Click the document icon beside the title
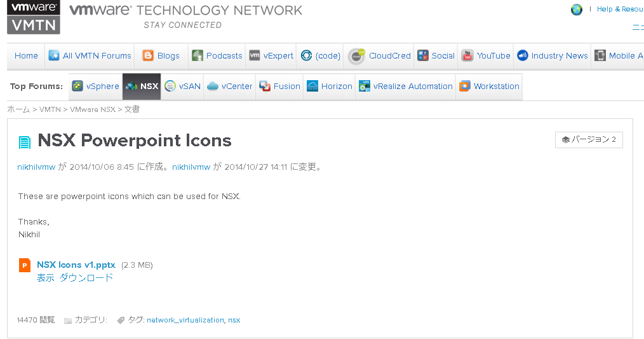The image size is (644, 339). (25, 142)
